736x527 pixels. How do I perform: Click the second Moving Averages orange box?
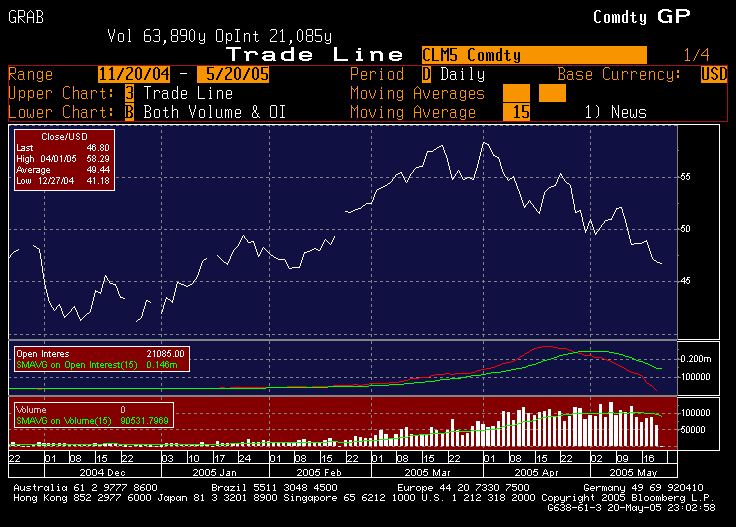pos(552,93)
